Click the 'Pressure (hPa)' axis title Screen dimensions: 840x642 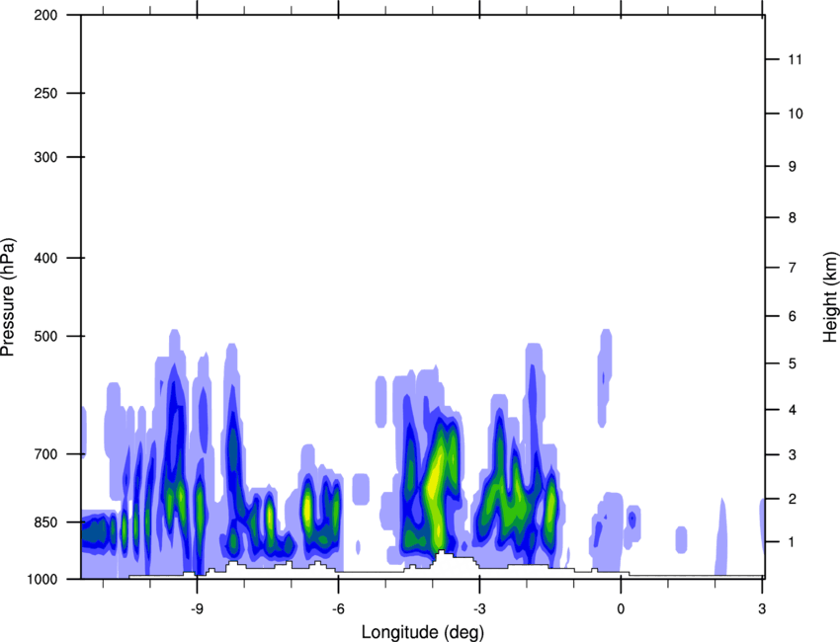[8, 296]
